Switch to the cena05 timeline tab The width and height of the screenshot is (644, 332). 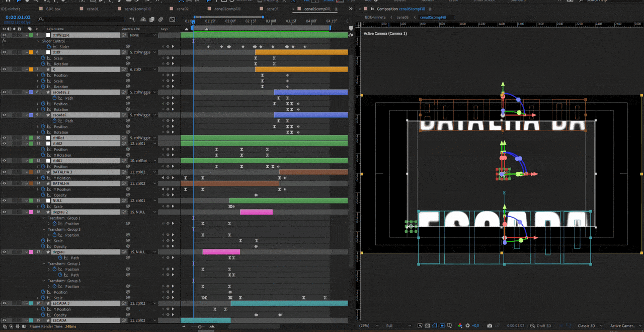tap(272, 9)
